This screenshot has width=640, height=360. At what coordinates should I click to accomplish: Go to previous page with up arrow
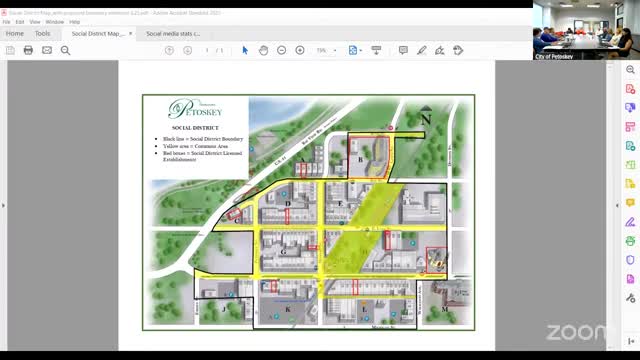coord(169,50)
